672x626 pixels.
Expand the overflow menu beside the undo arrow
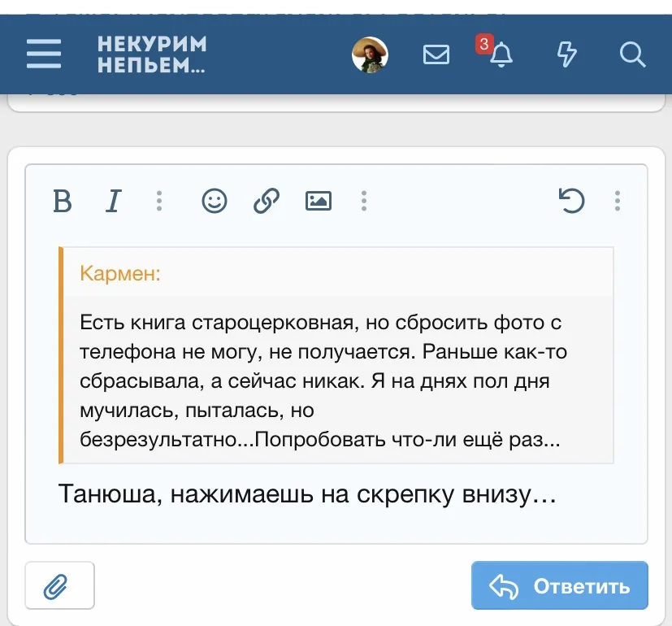[x=617, y=201]
